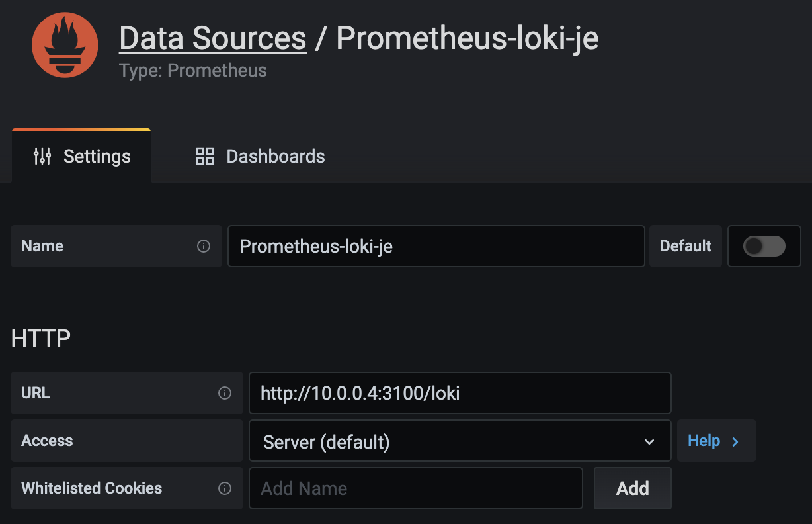This screenshot has width=812, height=524.
Task: Click the Dashboards grid icon
Action: pyautogui.click(x=205, y=156)
